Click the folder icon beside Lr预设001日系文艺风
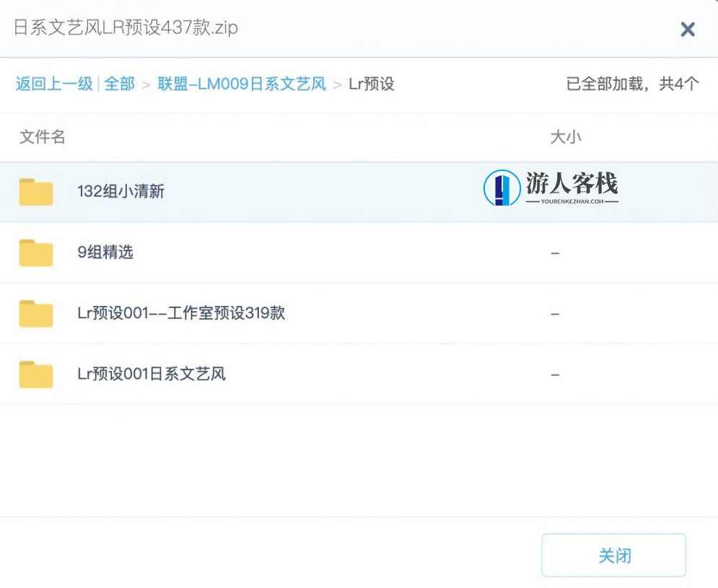 coord(36,374)
